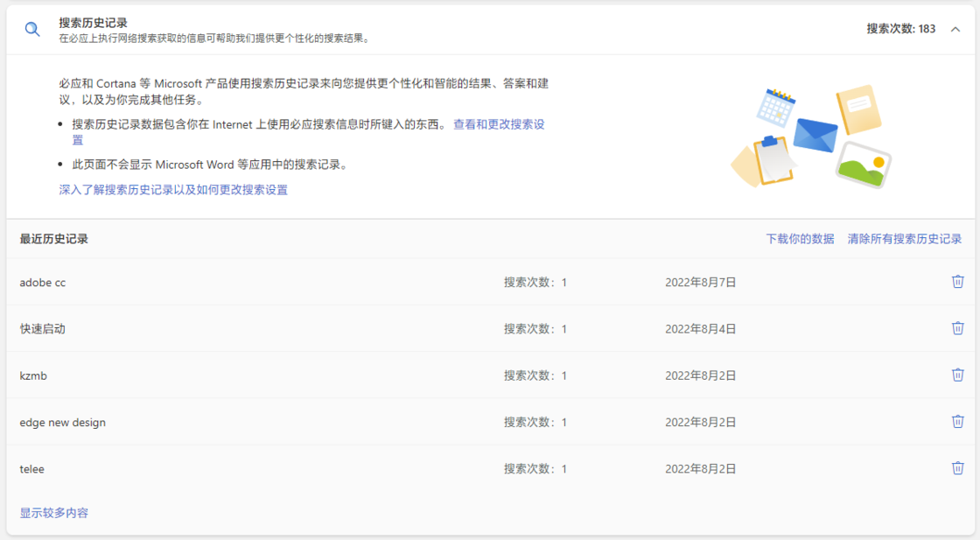Screen dimensions: 980x540
Task: Click 下载你的数据
Action: 800,239
